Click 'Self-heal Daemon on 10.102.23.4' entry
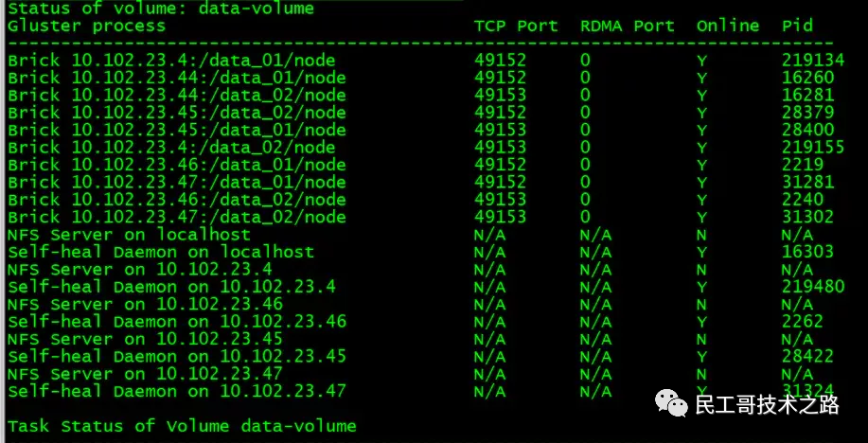This screenshot has width=868, height=443. click(x=171, y=287)
